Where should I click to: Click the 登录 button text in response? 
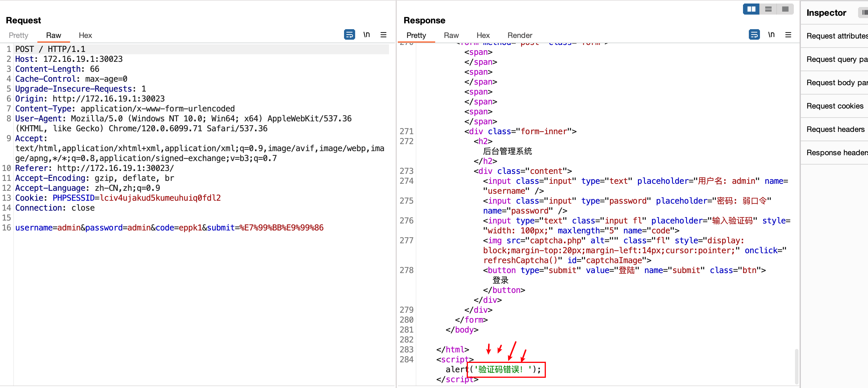point(500,280)
